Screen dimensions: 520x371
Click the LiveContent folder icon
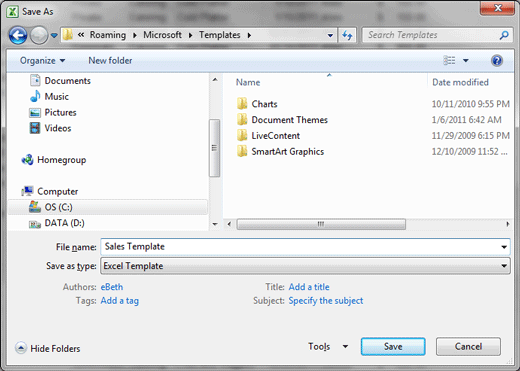242,136
